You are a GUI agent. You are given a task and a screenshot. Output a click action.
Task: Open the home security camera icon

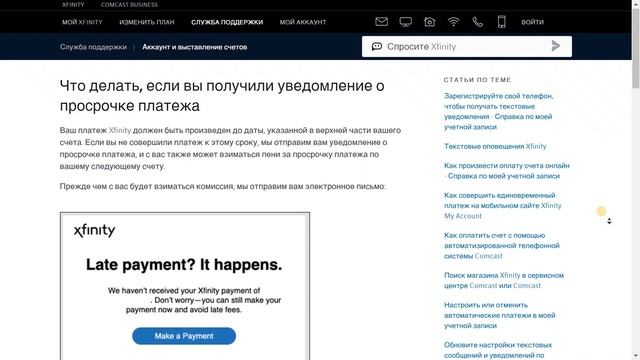[429, 22]
